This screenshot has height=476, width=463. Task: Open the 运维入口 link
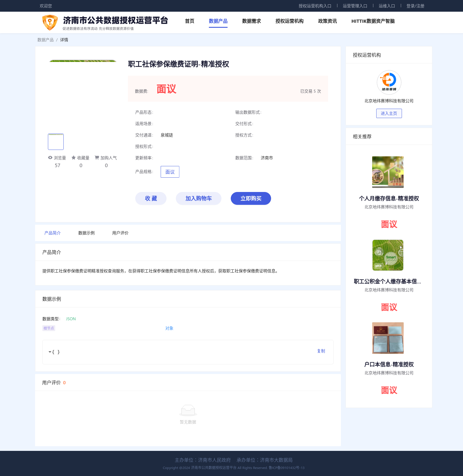click(387, 6)
